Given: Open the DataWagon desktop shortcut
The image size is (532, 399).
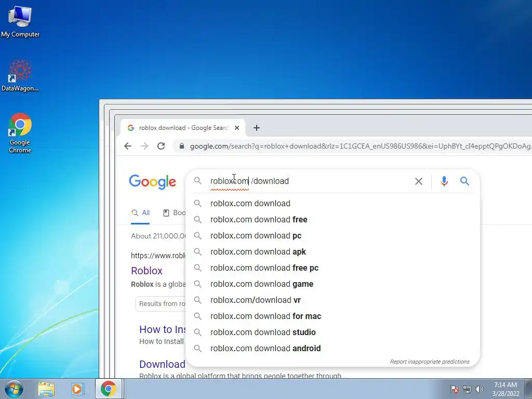Looking at the screenshot, I should pos(20,75).
